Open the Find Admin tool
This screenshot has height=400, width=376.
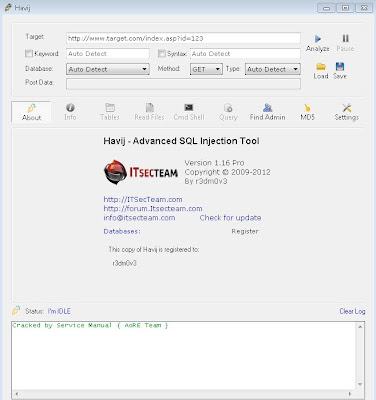[x=267, y=112]
